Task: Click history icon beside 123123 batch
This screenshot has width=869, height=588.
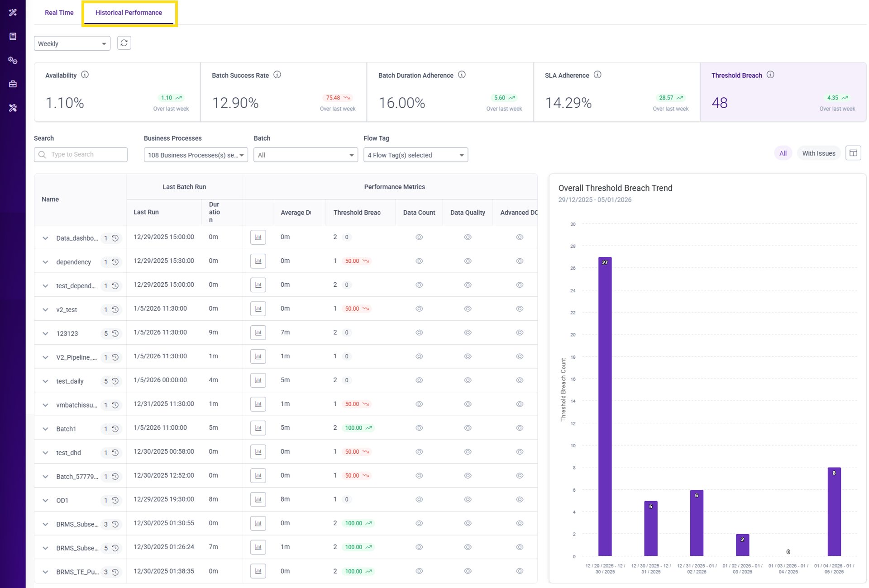Action: (x=115, y=333)
